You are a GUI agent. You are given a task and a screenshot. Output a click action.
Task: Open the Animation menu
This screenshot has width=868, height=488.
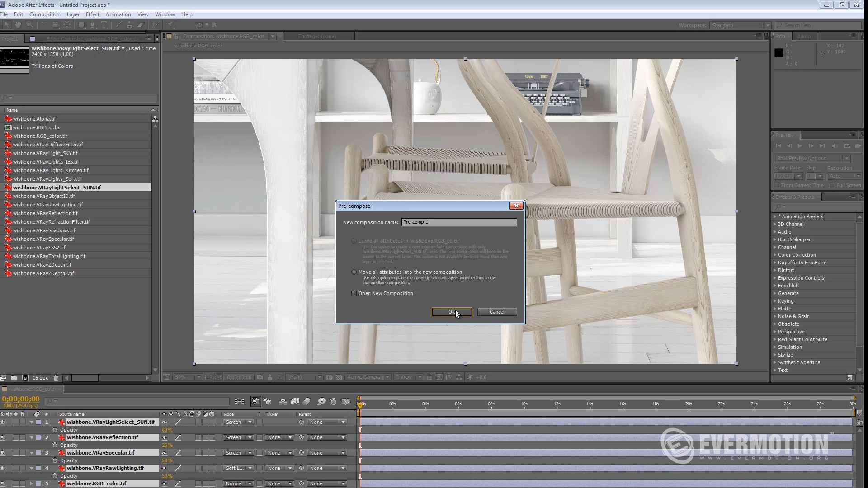tap(118, 14)
